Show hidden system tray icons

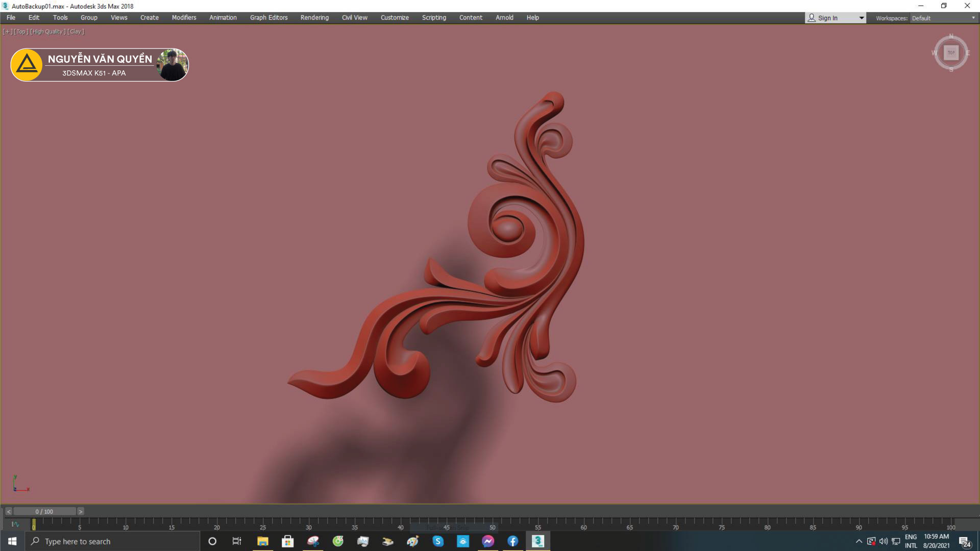pos(859,541)
